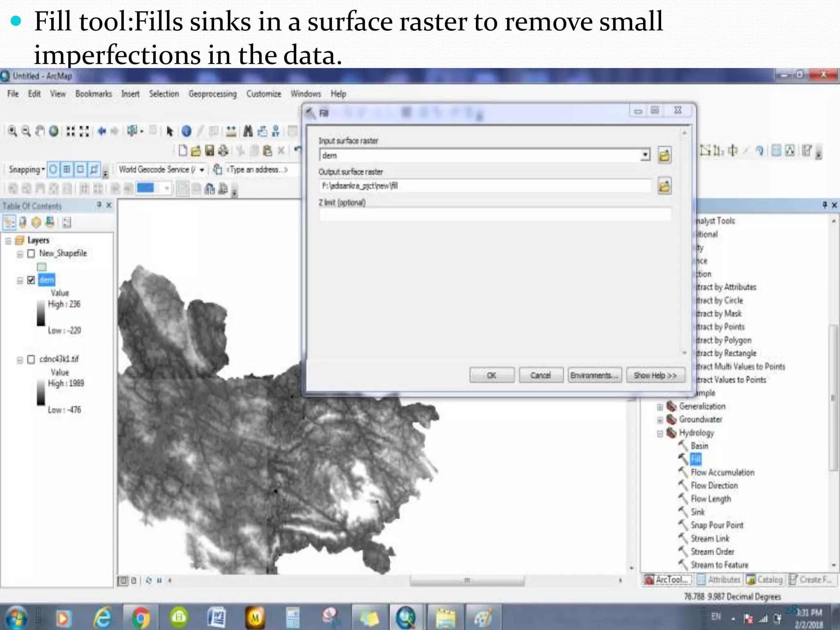Open the File menu
This screenshot has width=840, height=630.
click(13, 94)
